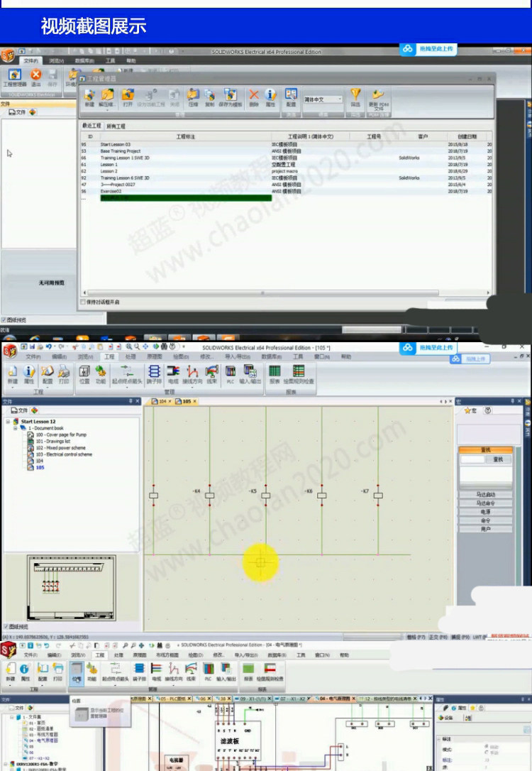Switch to 所有工程 tab in project manager

(x=116, y=126)
